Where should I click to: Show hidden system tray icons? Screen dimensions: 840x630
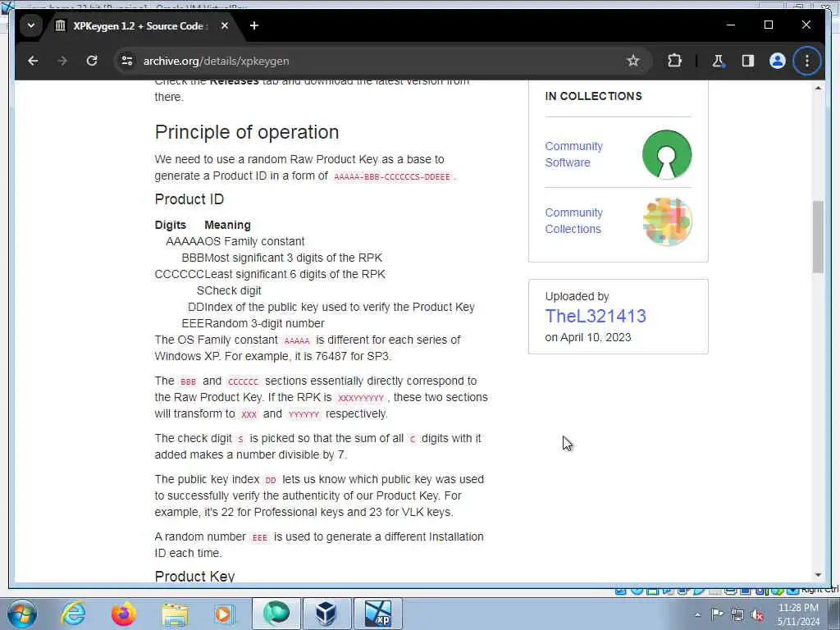pyautogui.click(x=697, y=615)
